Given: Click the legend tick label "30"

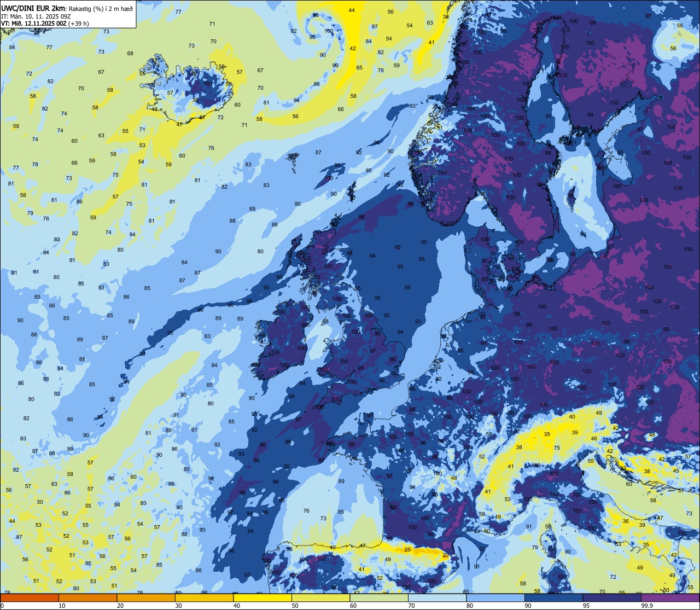Looking at the screenshot, I should (x=178, y=606).
